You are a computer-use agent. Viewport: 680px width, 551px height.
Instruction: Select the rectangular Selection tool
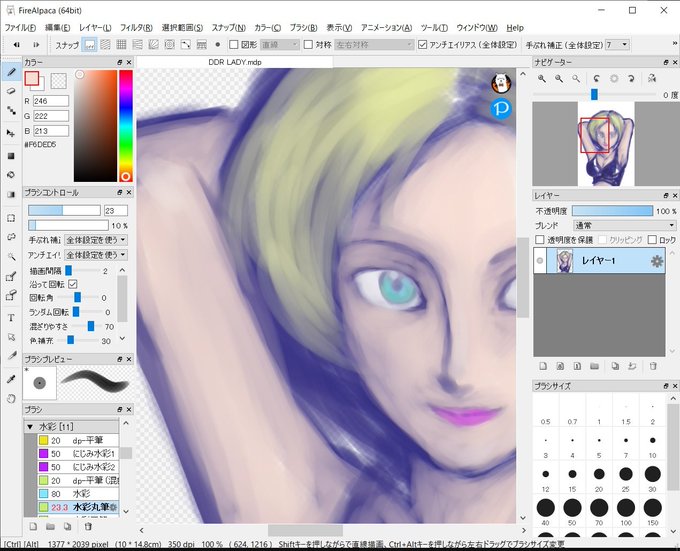pos(11,218)
